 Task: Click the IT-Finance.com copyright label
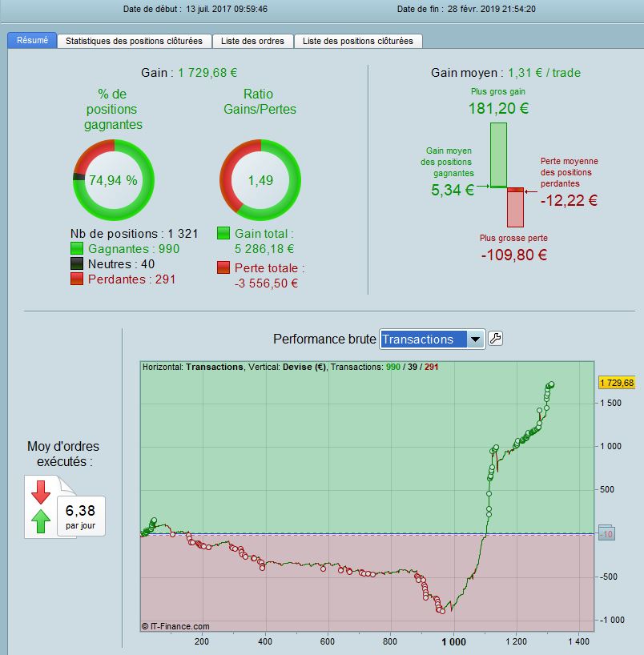click(175, 626)
